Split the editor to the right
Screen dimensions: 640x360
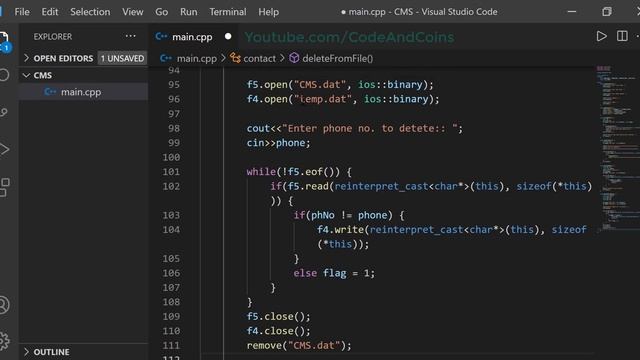click(622, 36)
